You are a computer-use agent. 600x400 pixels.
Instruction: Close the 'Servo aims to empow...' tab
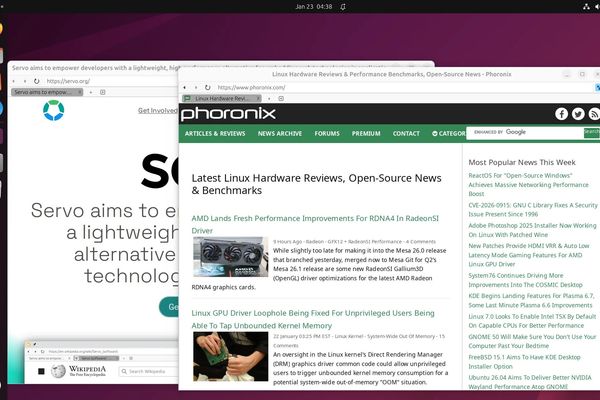click(80, 92)
